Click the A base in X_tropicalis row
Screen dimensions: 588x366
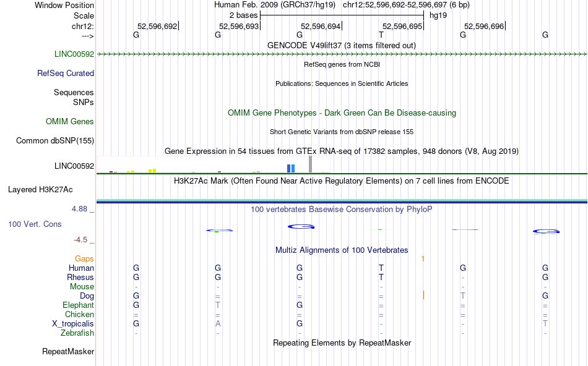click(218, 324)
